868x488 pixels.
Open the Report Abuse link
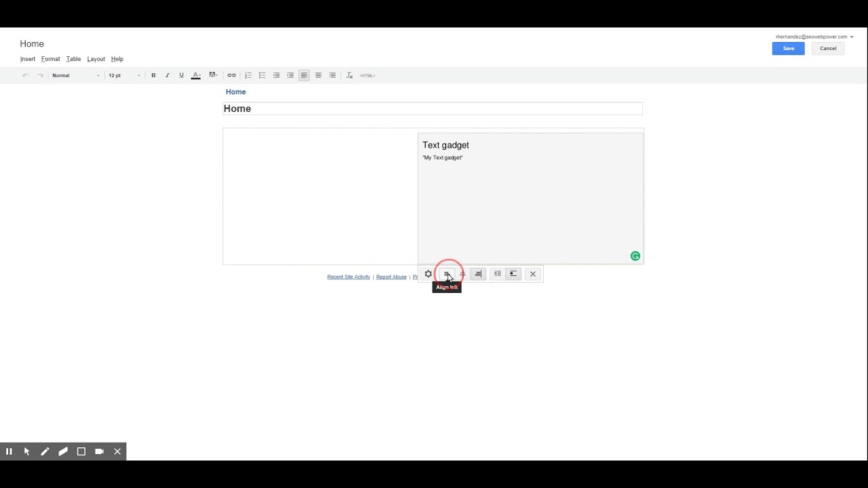pyautogui.click(x=391, y=277)
